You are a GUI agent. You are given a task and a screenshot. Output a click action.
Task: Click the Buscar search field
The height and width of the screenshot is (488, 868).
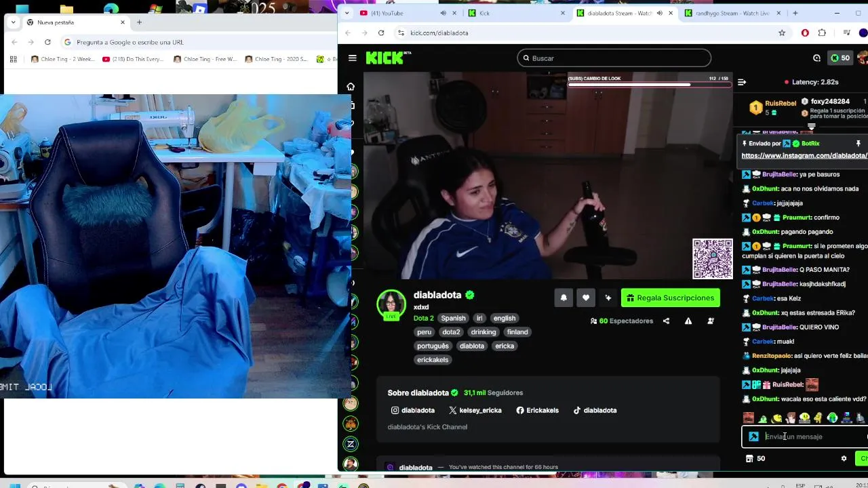[614, 58]
